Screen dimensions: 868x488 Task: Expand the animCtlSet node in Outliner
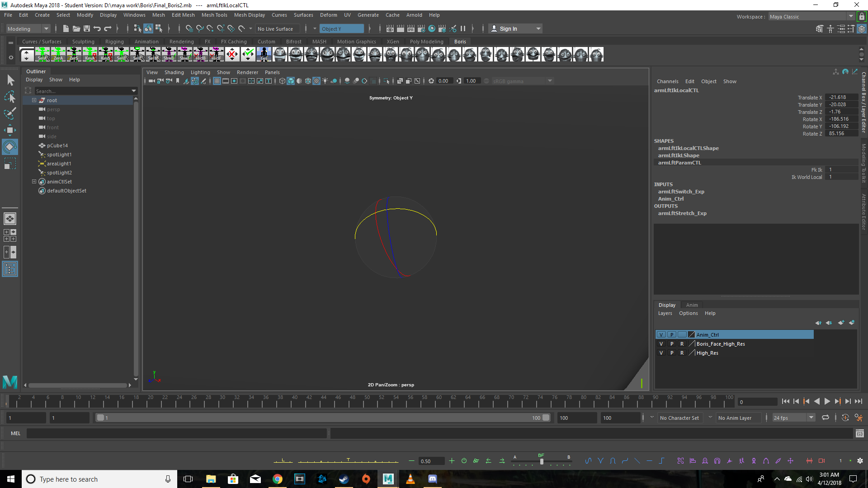coord(34,181)
